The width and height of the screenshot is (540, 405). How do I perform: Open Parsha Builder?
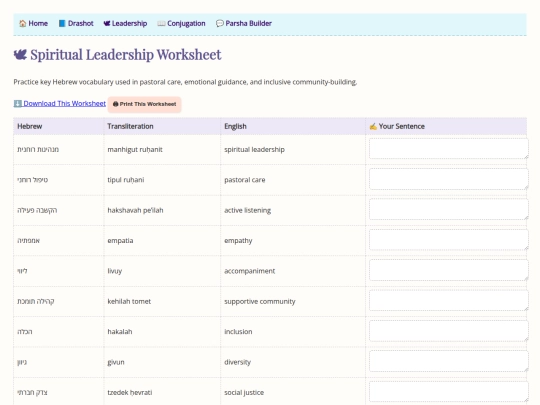244,23
